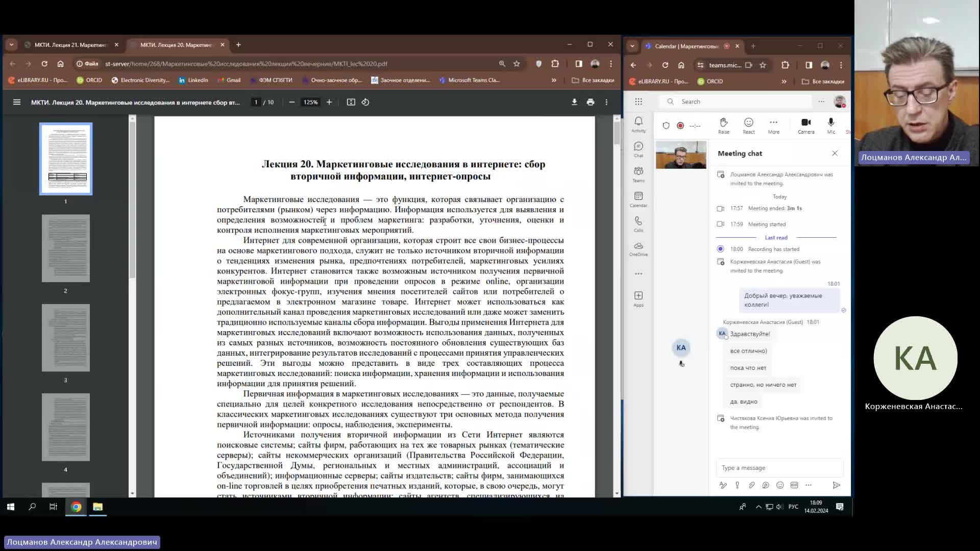This screenshot has width=980, height=551.
Task: Click PDF viewer vertical scrollbar
Action: point(617,306)
